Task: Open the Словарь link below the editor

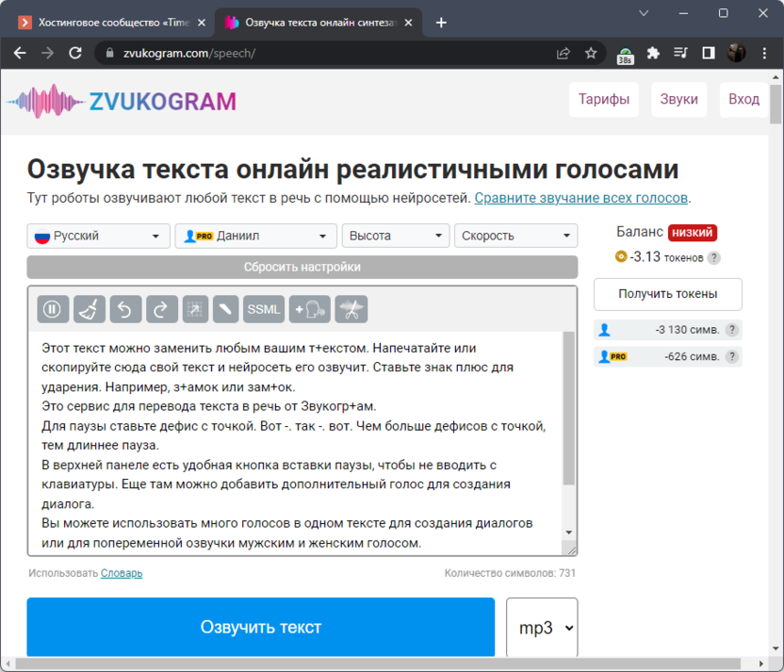Action: point(122,573)
